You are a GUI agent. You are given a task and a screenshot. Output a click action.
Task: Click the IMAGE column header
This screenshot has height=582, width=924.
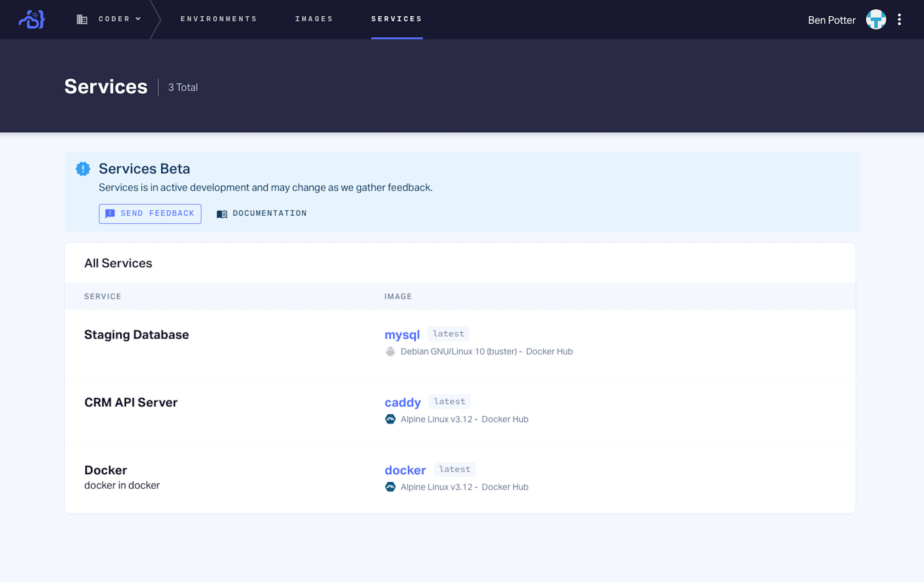pyautogui.click(x=398, y=297)
